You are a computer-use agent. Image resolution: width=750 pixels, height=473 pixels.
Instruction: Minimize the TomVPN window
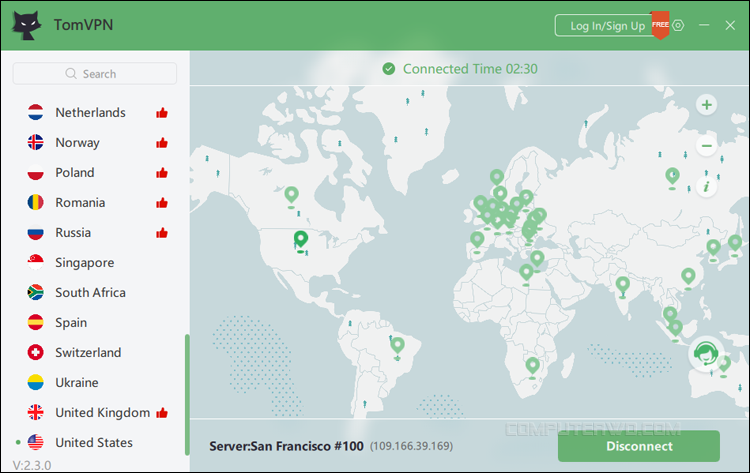coord(704,25)
